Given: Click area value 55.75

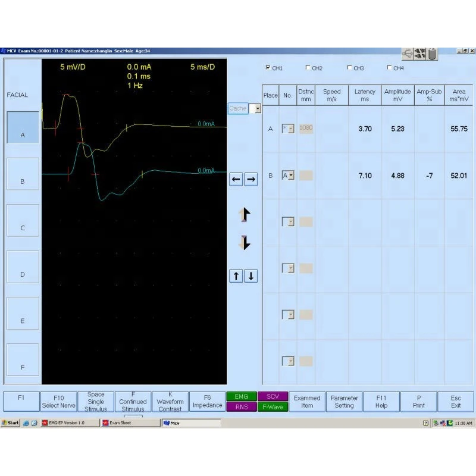Looking at the screenshot, I should point(459,129).
